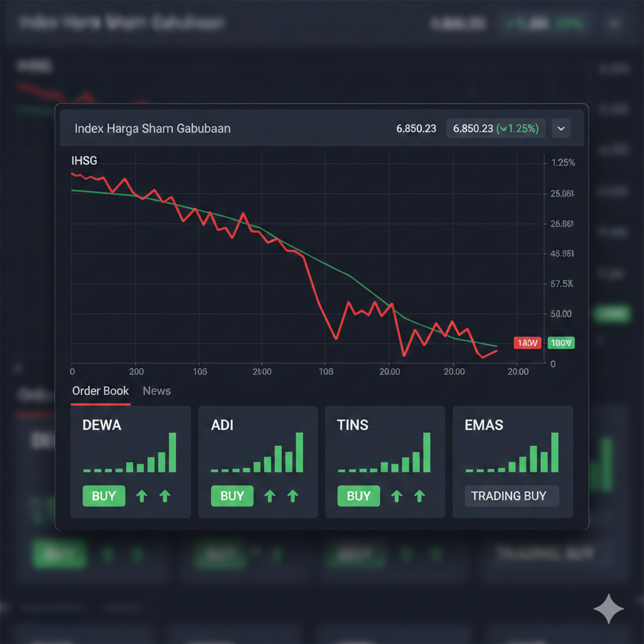Click second up arrow on ADI card
The image size is (644, 644).
[x=293, y=496]
